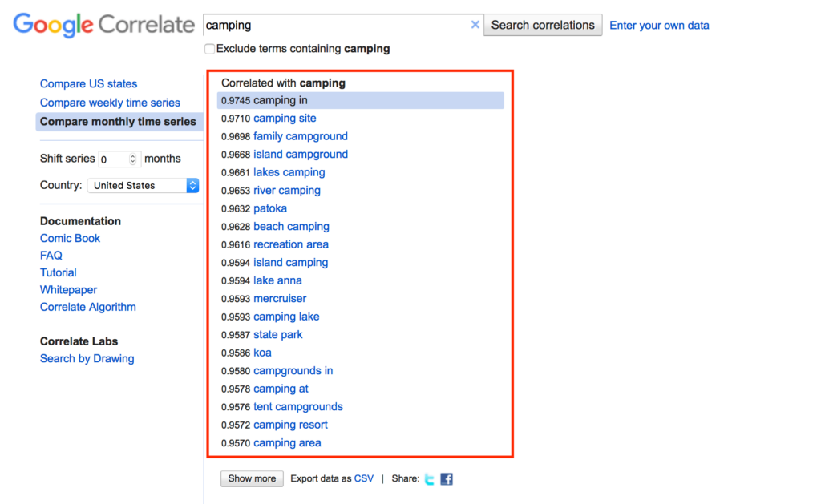This screenshot has width=821, height=504.
Task: Switch to Compare US states
Action: click(x=88, y=83)
